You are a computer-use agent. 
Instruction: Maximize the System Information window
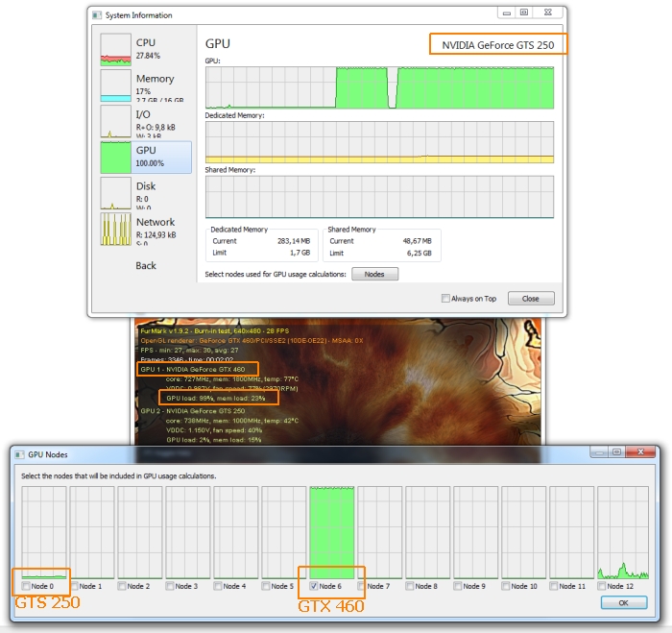524,12
